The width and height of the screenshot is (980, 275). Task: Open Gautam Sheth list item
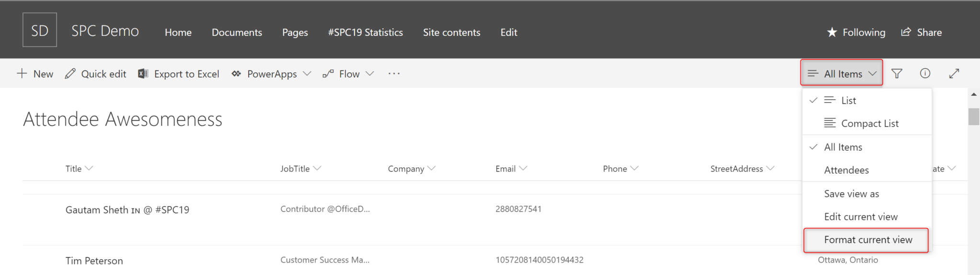127,210
